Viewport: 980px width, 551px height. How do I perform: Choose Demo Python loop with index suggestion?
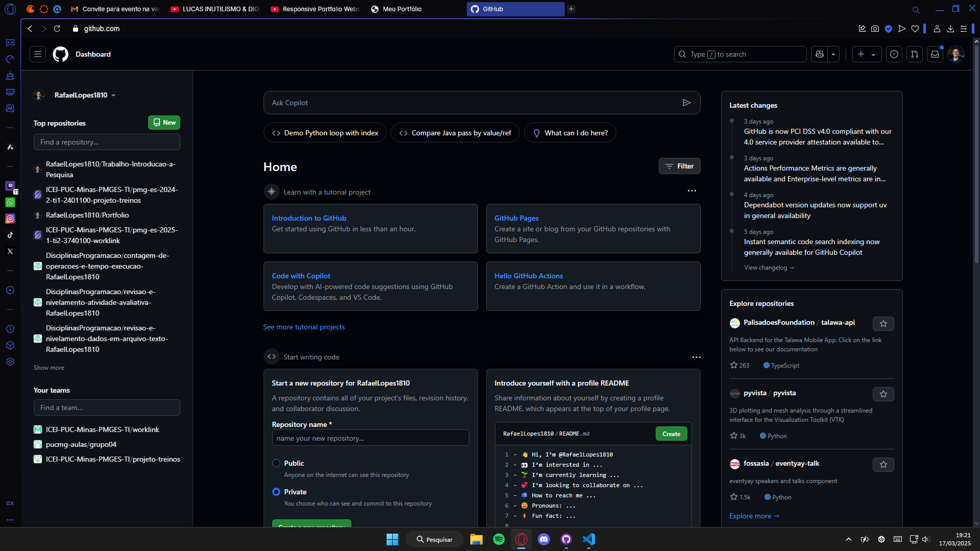(x=325, y=133)
